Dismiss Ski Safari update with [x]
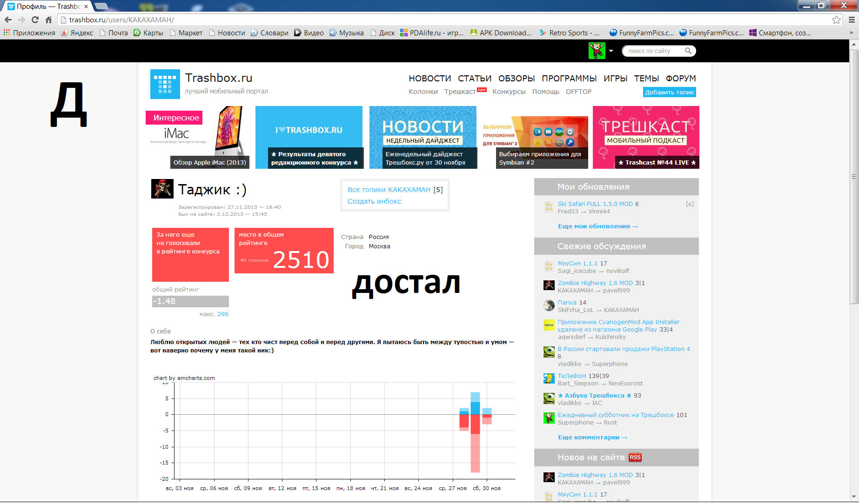The width and height of the screenshot is (859, 504). tap(690, 204)
